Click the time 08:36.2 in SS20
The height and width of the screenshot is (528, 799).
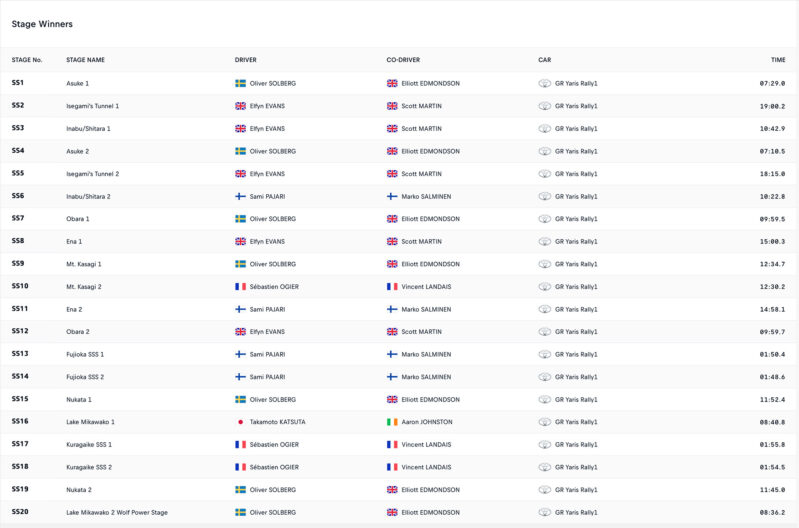773,512
